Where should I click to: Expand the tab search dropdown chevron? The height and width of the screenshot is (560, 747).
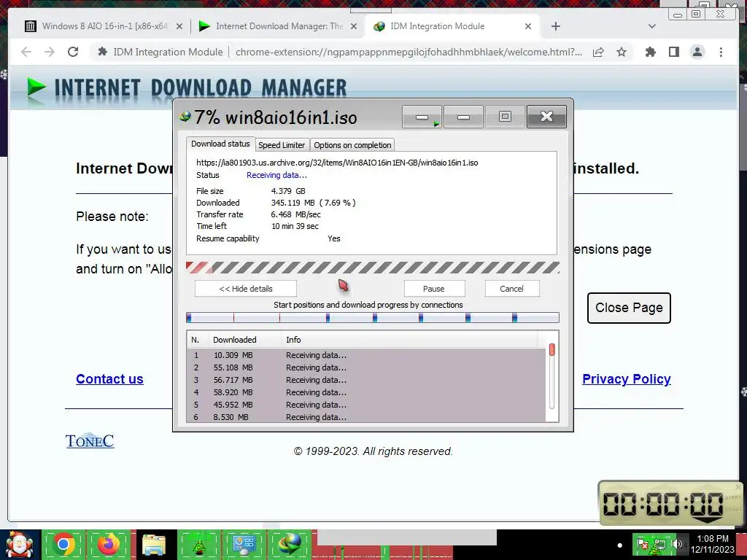coord(652,26)
